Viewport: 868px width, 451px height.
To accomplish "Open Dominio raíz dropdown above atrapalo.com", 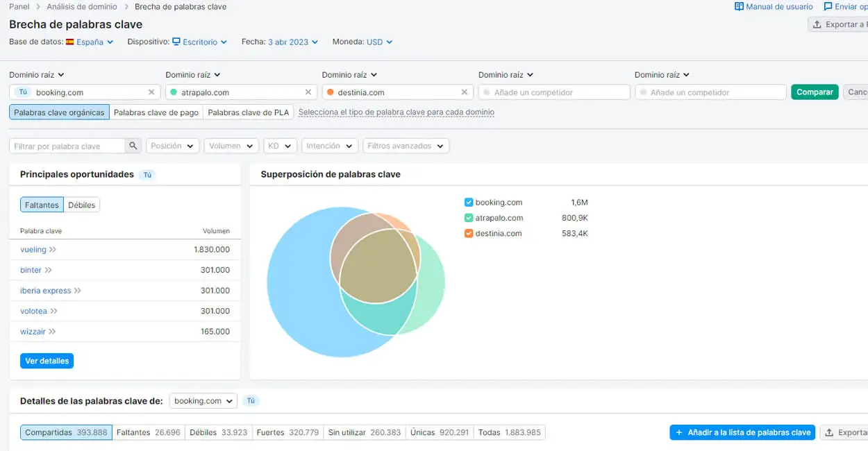I will (x=193, y=75).
